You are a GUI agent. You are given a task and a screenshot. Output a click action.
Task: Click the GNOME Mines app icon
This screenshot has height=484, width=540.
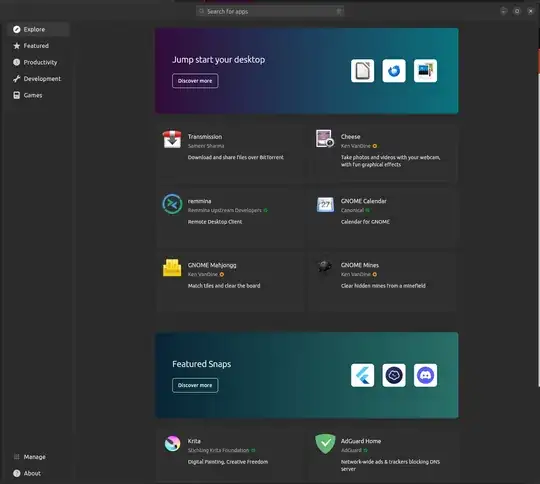point(325,266)
